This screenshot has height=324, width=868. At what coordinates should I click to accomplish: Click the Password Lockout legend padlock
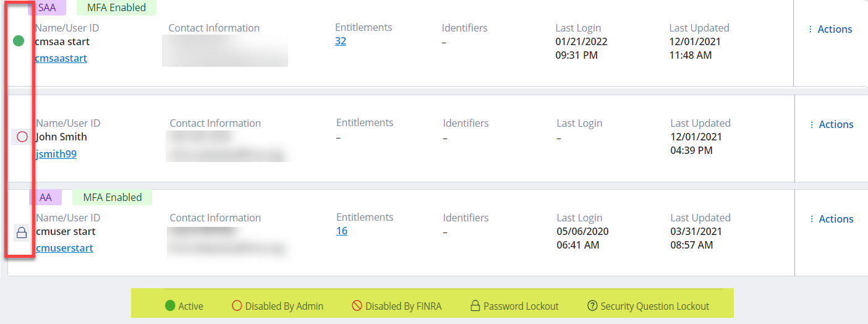[475, 305]
